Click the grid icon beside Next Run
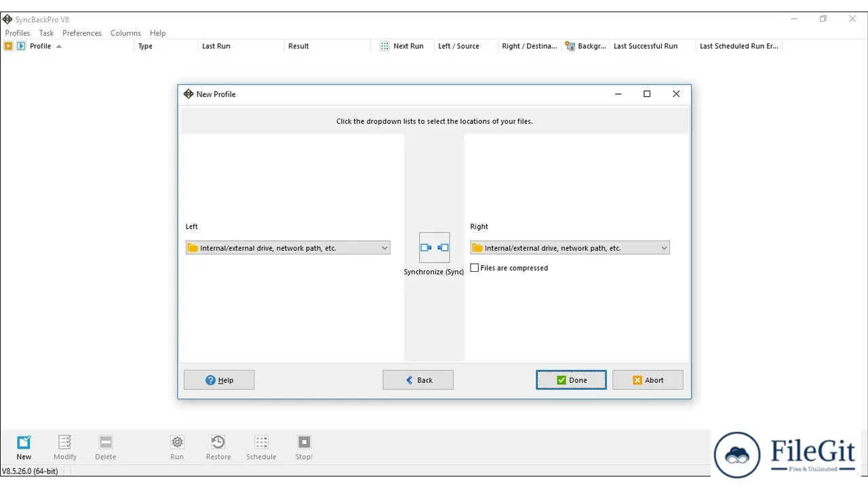 click(384, 46)
